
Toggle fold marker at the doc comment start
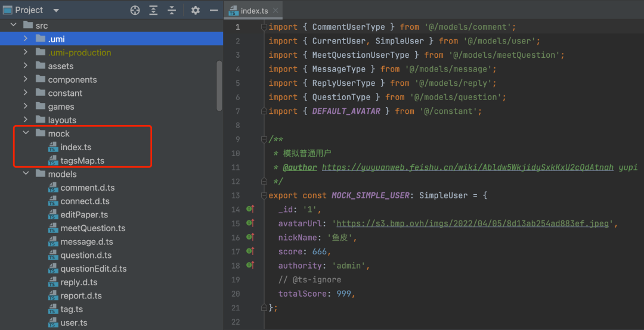(264, 139)
